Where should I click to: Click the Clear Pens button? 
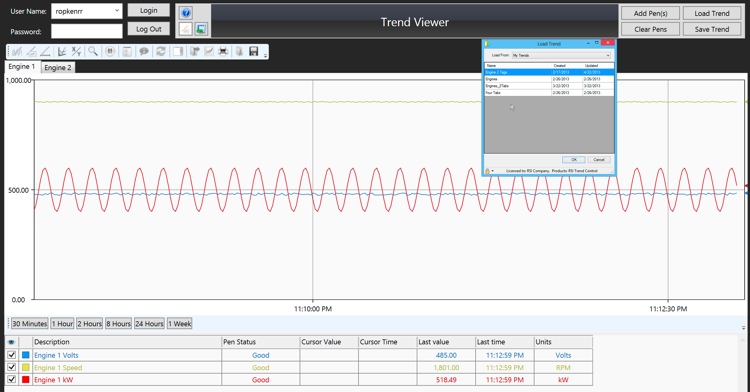click(651, 29)
